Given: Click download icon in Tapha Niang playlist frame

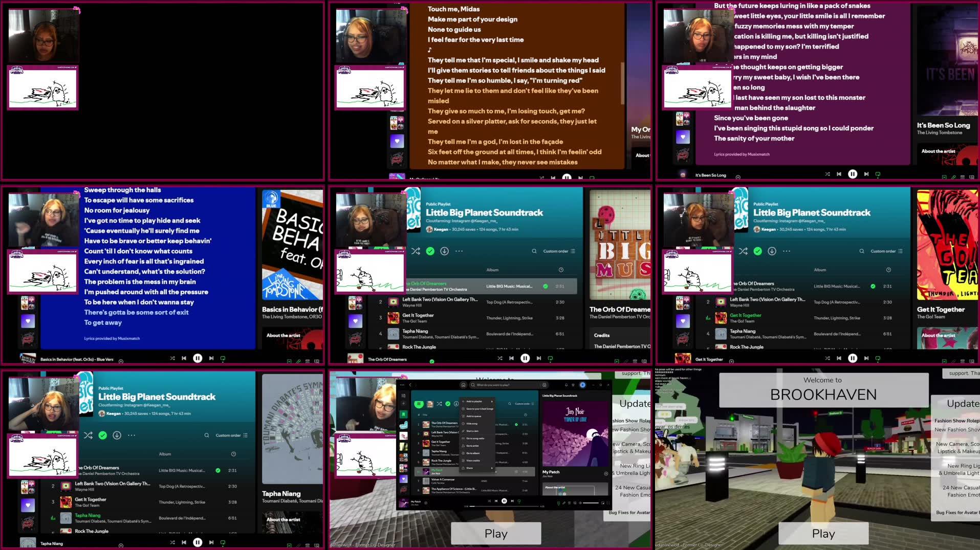Looking at the screenshot, I should pos(117,435).
